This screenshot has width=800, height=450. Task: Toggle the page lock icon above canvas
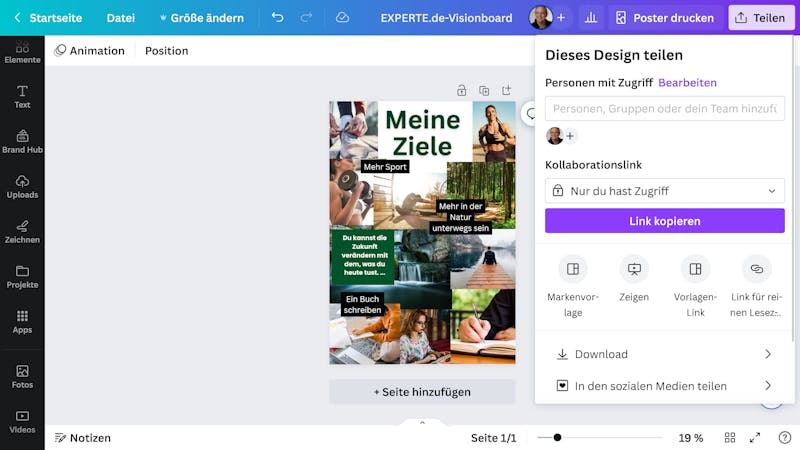462,91
